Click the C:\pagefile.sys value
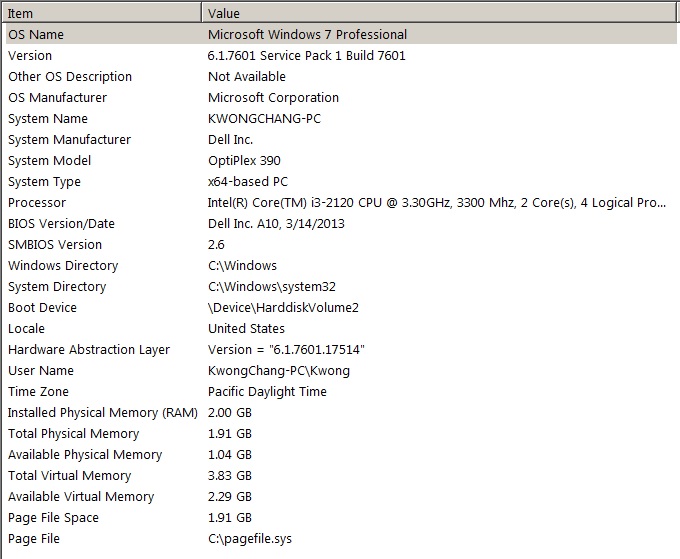680x559 pixels. pyautogui.click(x=250, y=539)
